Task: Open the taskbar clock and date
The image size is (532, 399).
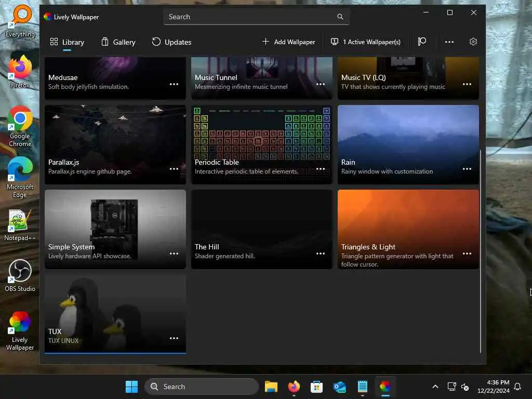Action: (494, 387)
